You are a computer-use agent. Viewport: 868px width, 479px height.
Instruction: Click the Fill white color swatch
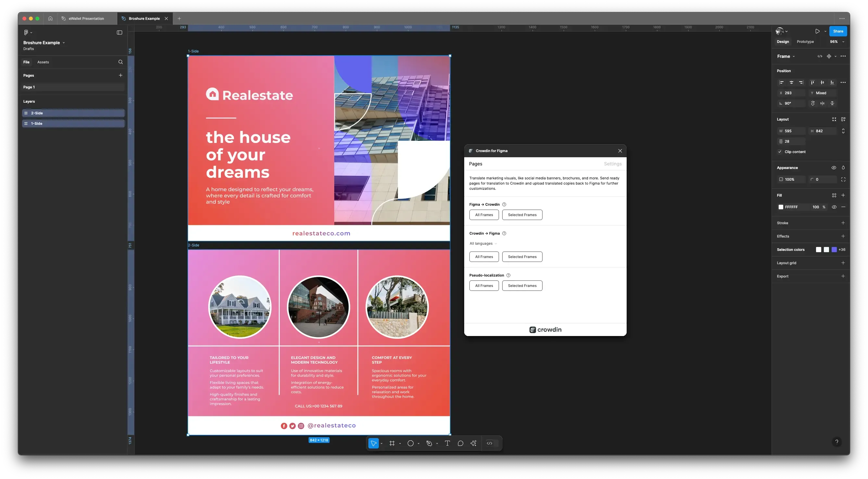(x=781, y=206)
